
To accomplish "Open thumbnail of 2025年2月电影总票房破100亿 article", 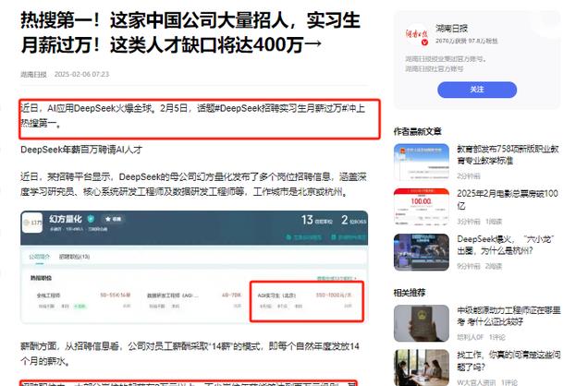I will pyautogui.click(x=422, y=207).
